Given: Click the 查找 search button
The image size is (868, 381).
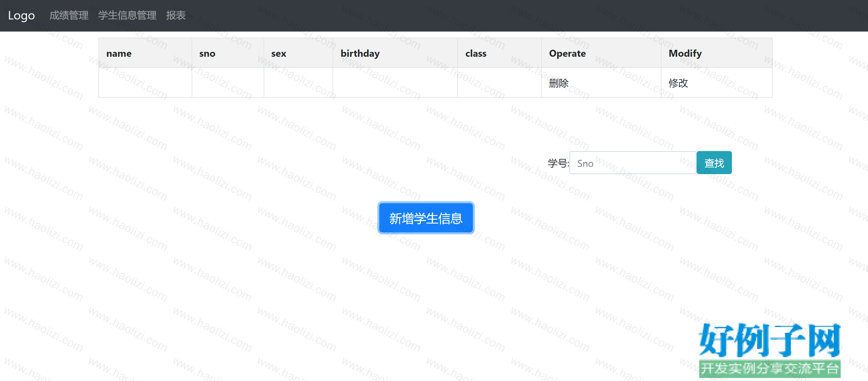Looking at the screenshot, I should [x=714, y=163].
